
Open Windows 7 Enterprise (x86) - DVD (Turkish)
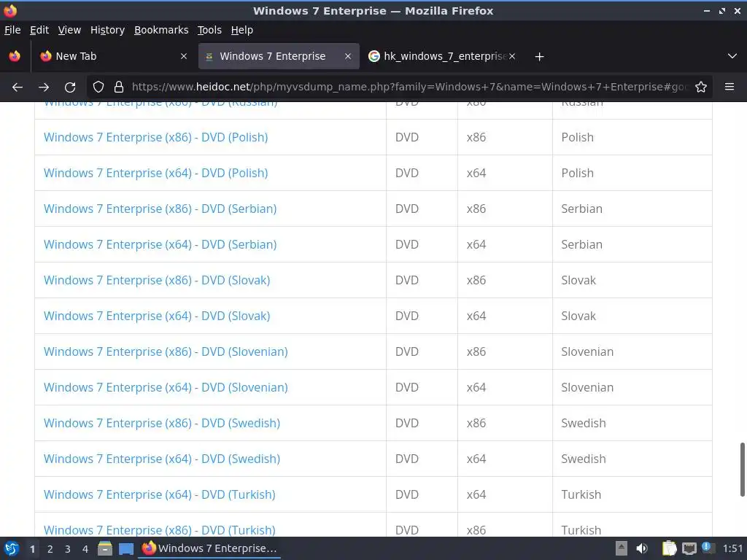point(160,529)
